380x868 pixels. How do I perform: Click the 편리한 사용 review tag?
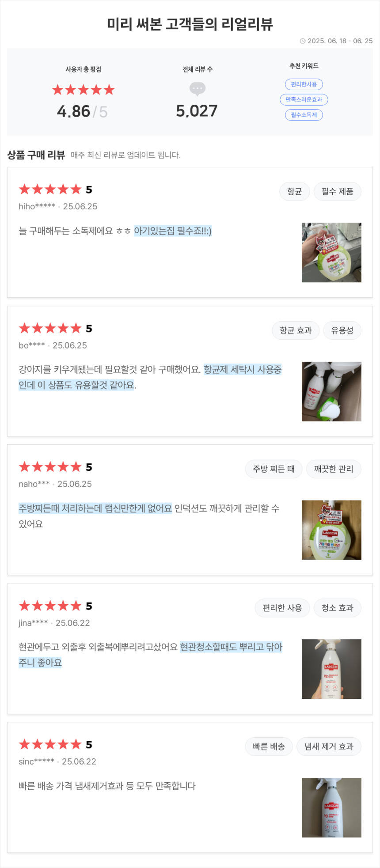(x=282, y=608)
